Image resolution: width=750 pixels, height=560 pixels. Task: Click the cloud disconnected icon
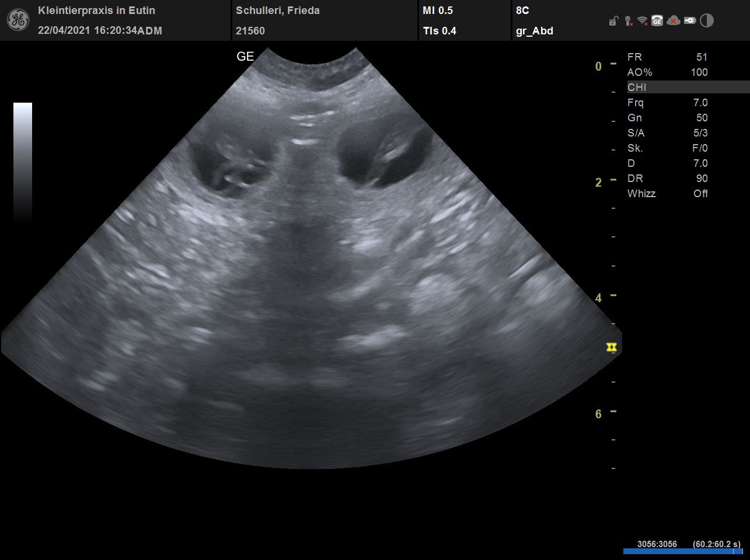(674, 21)
